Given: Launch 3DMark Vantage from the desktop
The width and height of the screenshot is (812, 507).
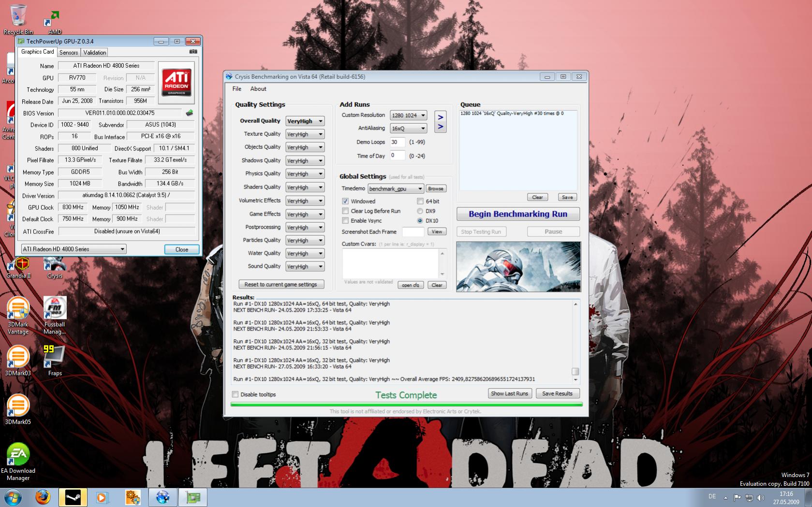Looking at the screenshot, I should 18,315.
